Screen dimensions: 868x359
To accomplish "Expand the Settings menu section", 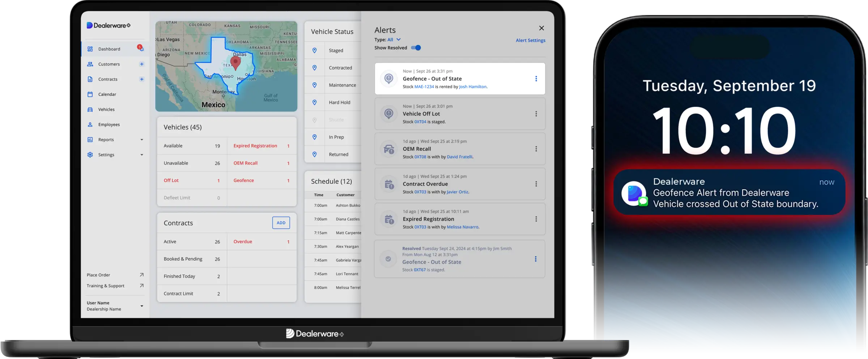I will click(142, 155).
